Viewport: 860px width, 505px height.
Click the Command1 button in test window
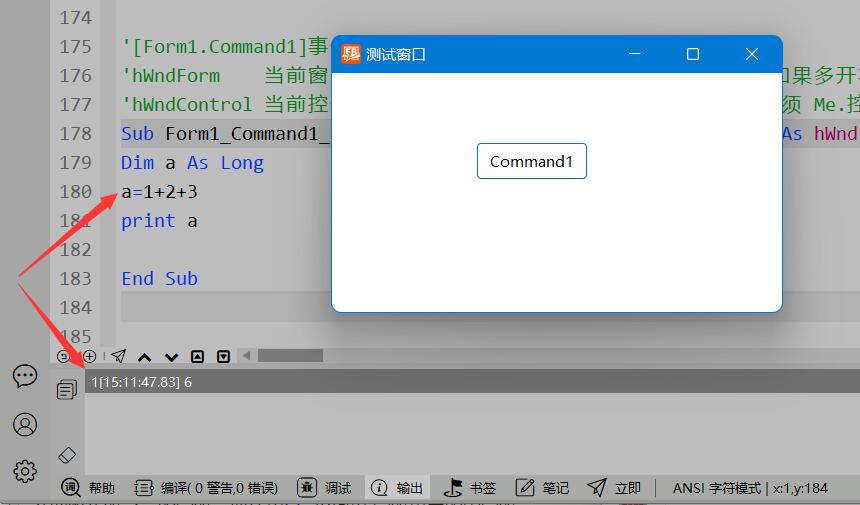pos(531,161)
